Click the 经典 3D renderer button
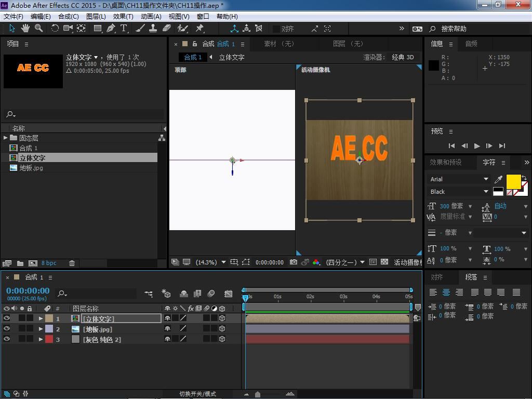Image resolution: width=532 pixels, height=399 pixels. pyautogui.click(x=403, y=57)
